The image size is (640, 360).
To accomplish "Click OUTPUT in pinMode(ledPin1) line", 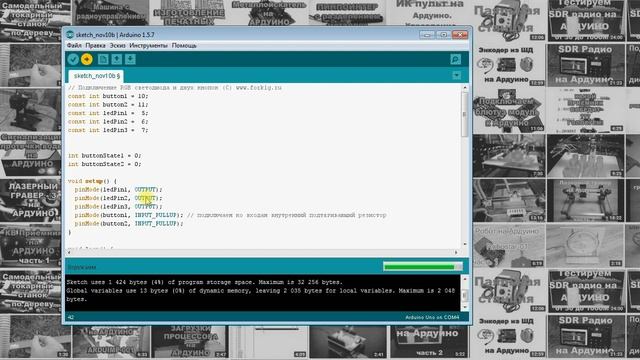I will pyautogui.click(x=146, y=190).
